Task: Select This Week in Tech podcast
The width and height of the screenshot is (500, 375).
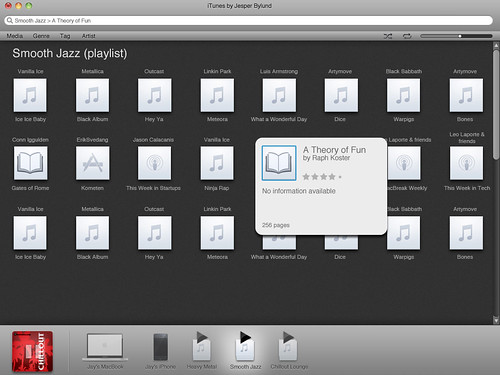Action: click(466, 163)
